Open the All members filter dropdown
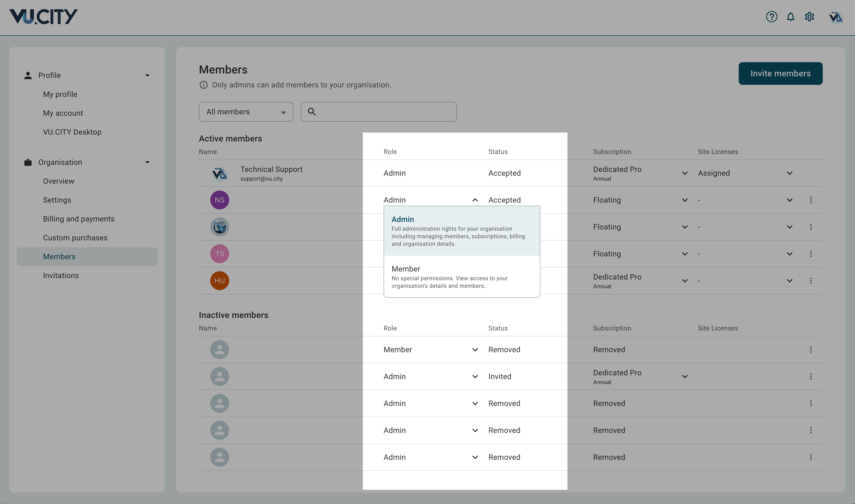855x504 pixels. (x=246, y=112)
